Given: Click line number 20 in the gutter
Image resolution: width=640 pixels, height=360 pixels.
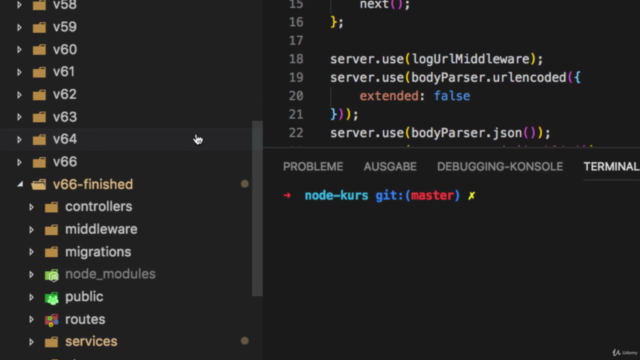Looking at the screenshot, I should click(296, 96).
